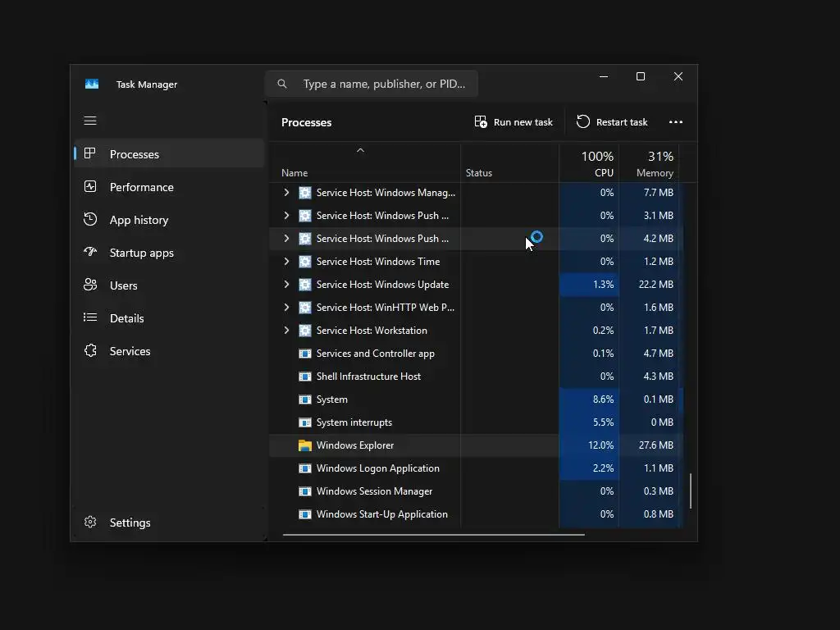Click the Task Manager app logo icon

(92, 84)
